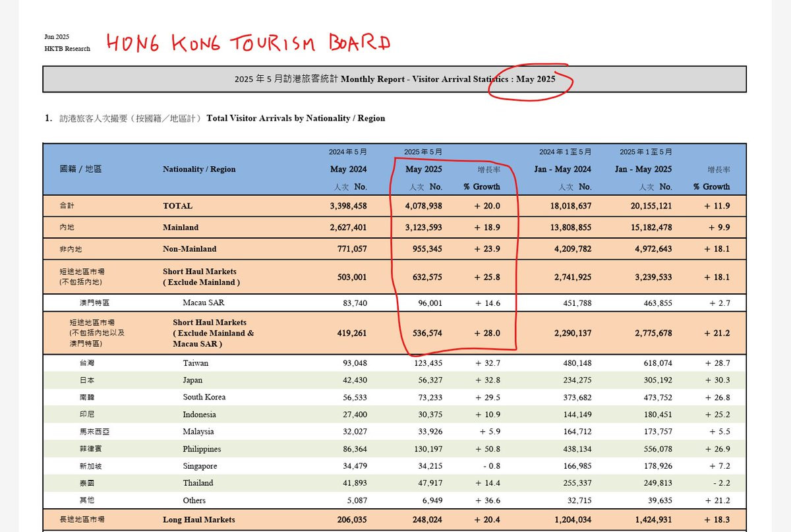Click Macau SAR Jan-May 2025 value 463,855
Image resolution: width=791 pixels, height=532 pixels.
click(x=658, y=303)
